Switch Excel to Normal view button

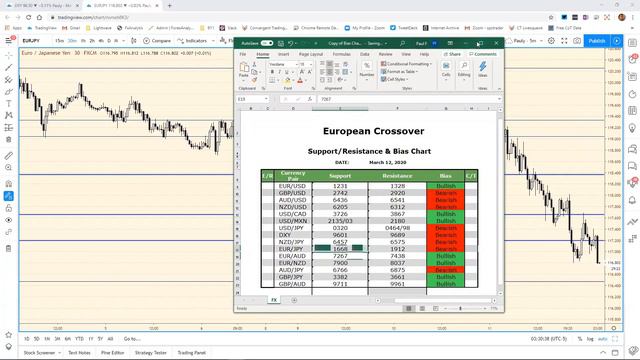click(409, 309)
